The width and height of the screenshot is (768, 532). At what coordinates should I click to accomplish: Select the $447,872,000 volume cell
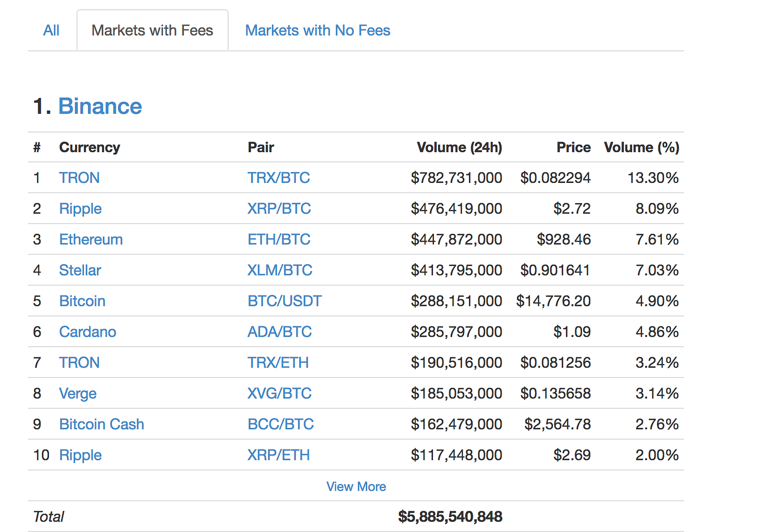click(x=456, y=239)
